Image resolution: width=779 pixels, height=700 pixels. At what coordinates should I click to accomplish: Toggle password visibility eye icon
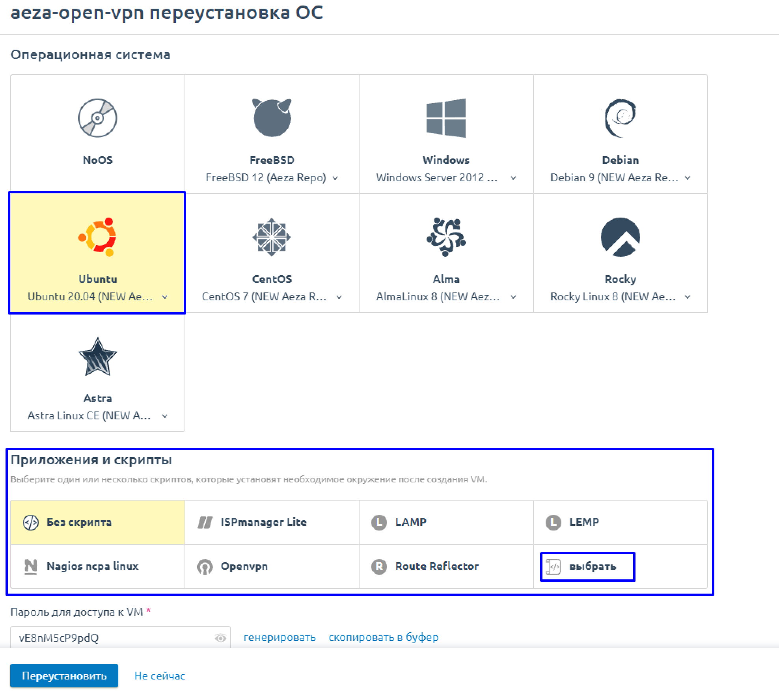(x=220, y=638)
